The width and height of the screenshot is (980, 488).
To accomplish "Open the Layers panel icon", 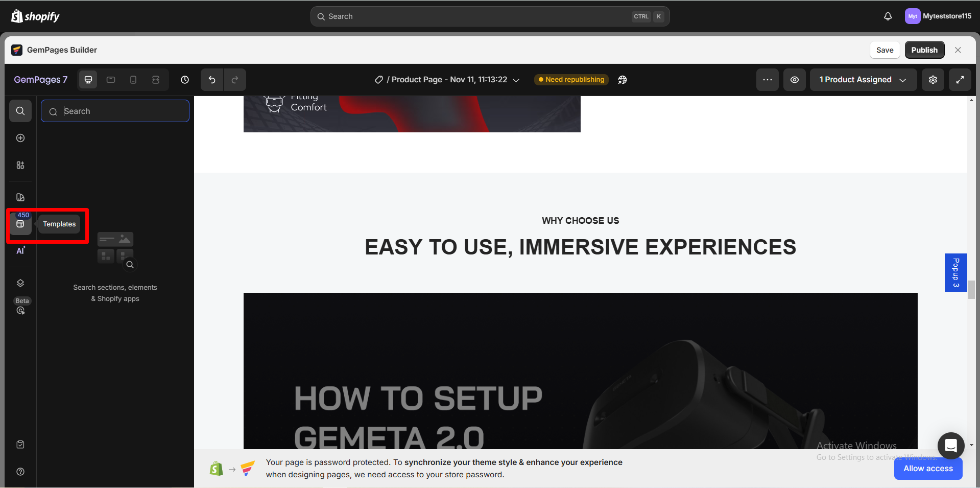I will (20, 283).
